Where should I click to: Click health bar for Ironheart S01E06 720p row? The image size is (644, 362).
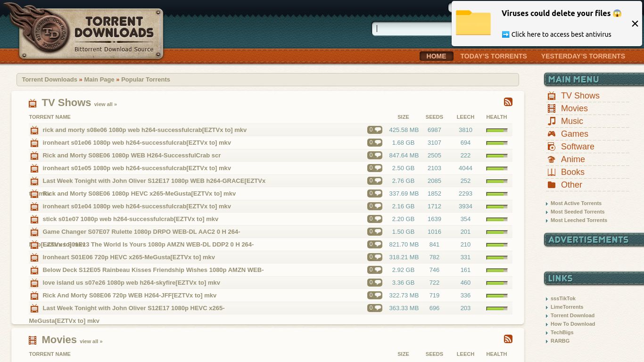pos(497,258)
